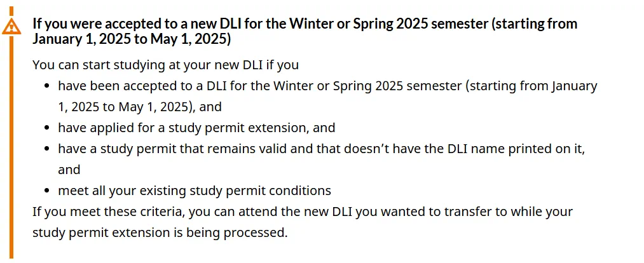This screenshot has width=644, height=263.
Task: Select the 'have been accepted to a DLI' line
Action: click(327, 86)
